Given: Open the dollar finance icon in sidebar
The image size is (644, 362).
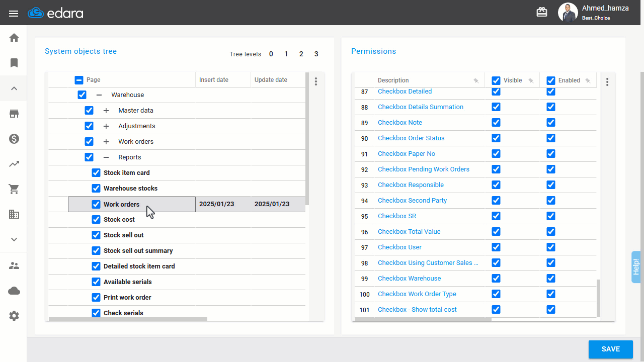Looking at the screenshot, I should click(14, 139).
